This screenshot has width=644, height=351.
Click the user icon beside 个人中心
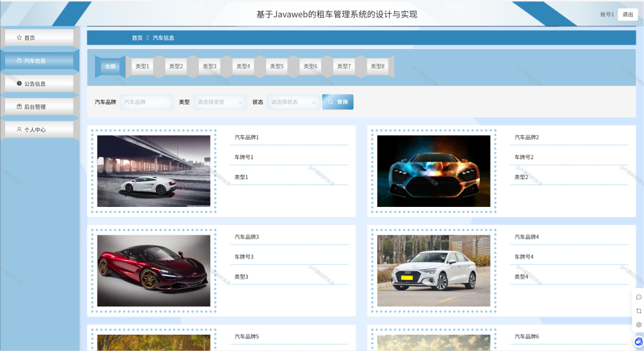[x=19, y=129]
